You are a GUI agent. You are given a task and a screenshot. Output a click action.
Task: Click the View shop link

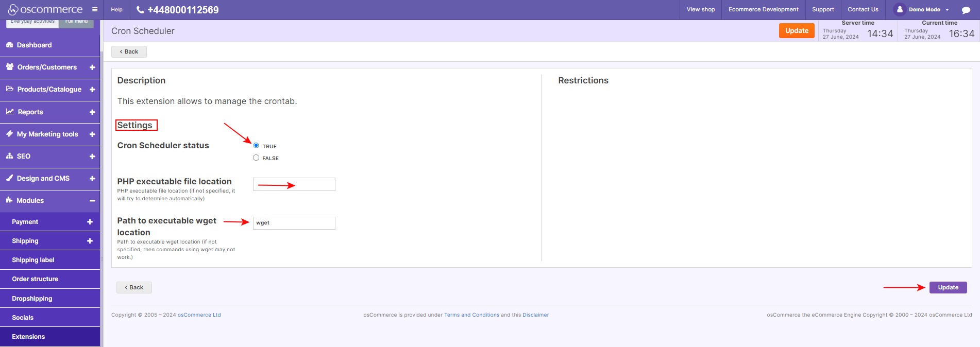(x=701, y=9)
